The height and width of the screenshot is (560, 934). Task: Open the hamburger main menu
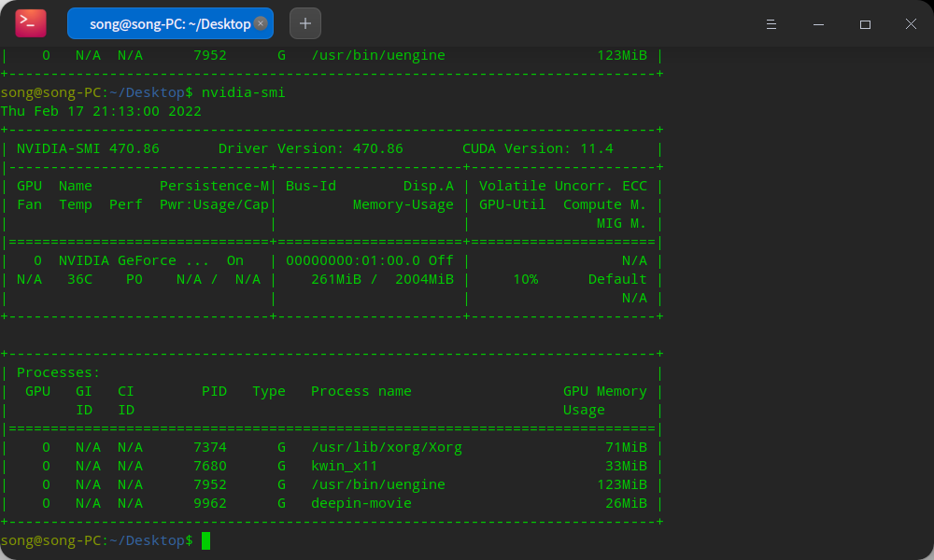pos(772,23)
